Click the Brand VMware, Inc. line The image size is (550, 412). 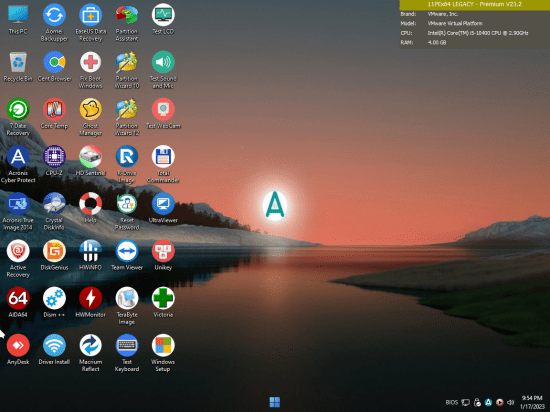click(x=429, y=14)
